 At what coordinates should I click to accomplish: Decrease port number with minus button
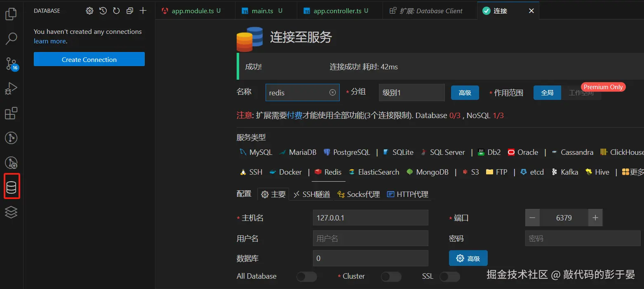(532, 218)
